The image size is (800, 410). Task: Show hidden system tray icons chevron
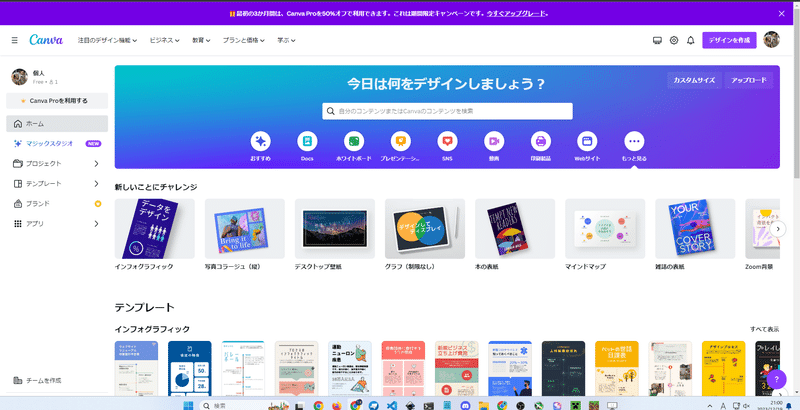click(x=710, y=406)
